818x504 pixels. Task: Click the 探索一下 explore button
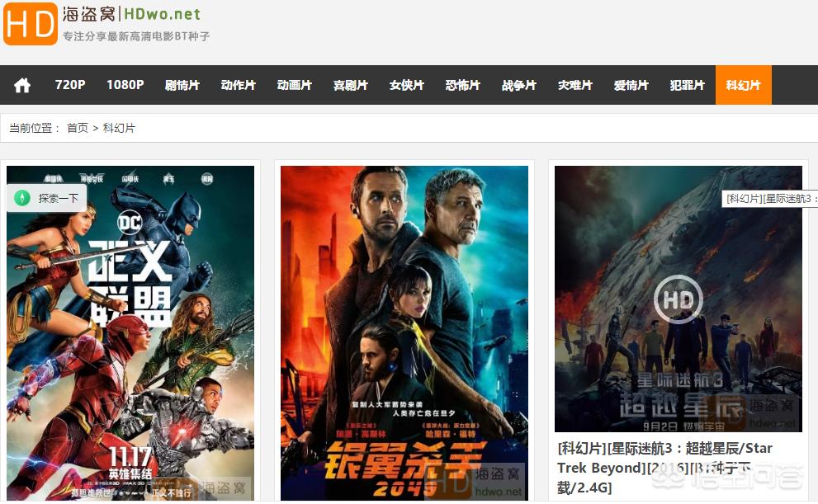46,198
